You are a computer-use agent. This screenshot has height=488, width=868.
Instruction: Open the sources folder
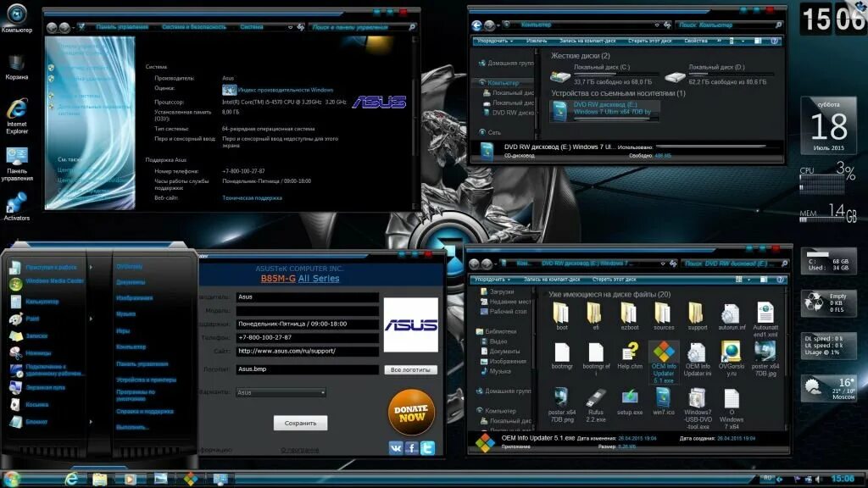(x=663, y=317)
